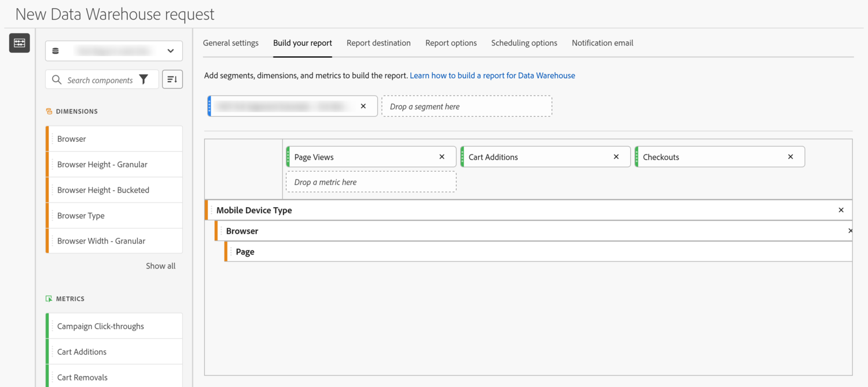868x387 pixels.
Task: Select Browser Height - Granular dimension
Action: pyautogui.click(x=114, y=164)
